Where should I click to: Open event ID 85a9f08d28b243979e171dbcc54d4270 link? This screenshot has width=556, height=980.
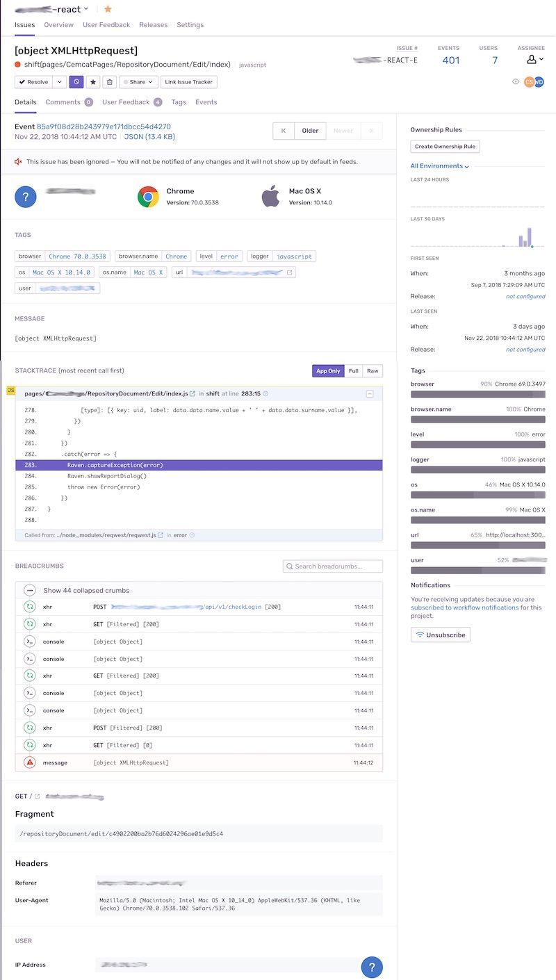tap(104, 126)
